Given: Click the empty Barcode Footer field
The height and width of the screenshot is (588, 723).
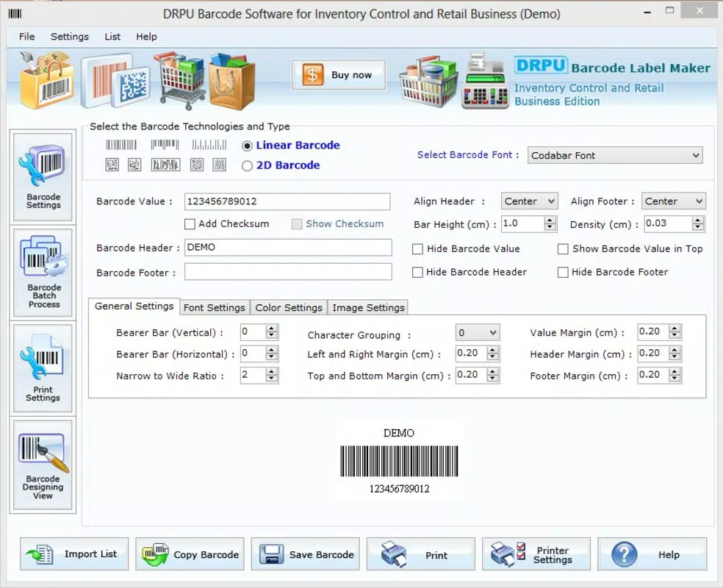Looking at the screenshot, I should click(x=288, y=272).
